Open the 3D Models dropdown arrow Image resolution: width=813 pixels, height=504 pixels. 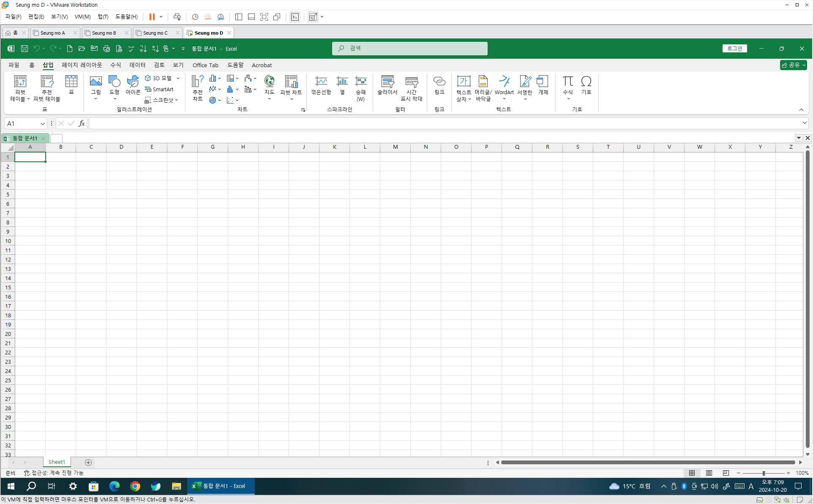tap(178, 78)
